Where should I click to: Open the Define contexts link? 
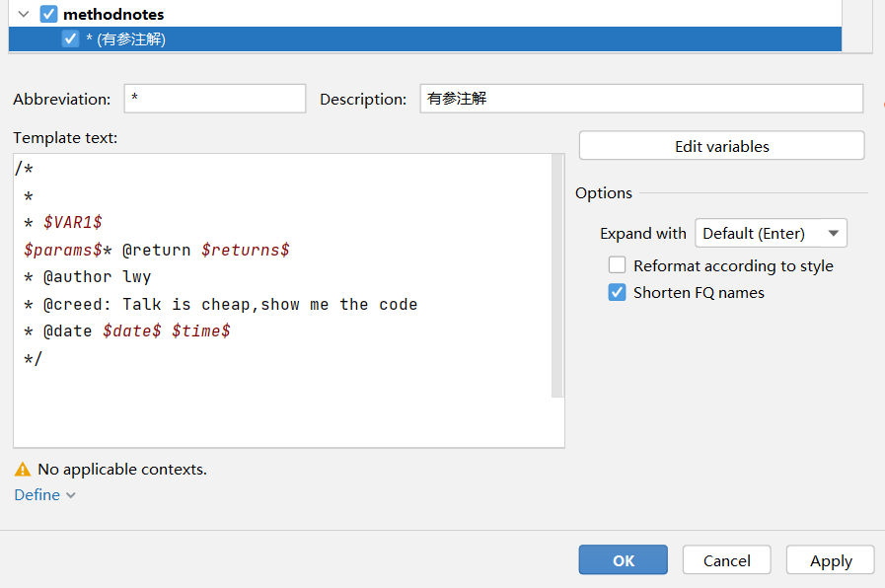(x=37, y=495)
